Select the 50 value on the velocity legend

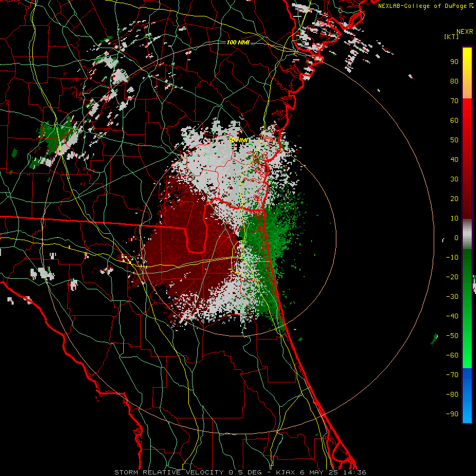[454, 140]
